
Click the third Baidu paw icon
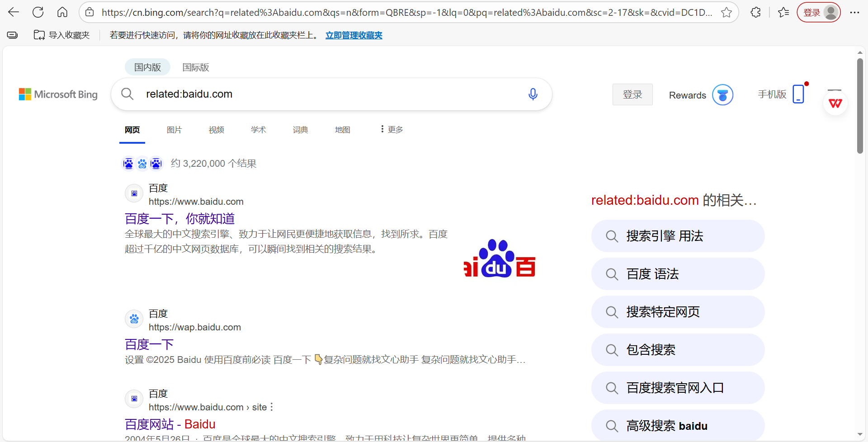click(x=156, y=163)
